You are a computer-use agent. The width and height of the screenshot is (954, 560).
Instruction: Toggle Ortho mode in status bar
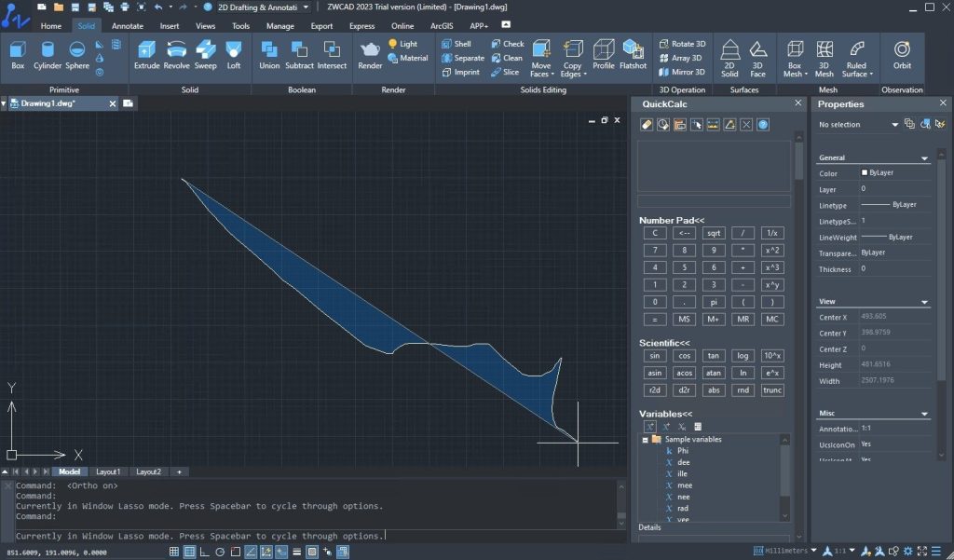pos(205,552)
